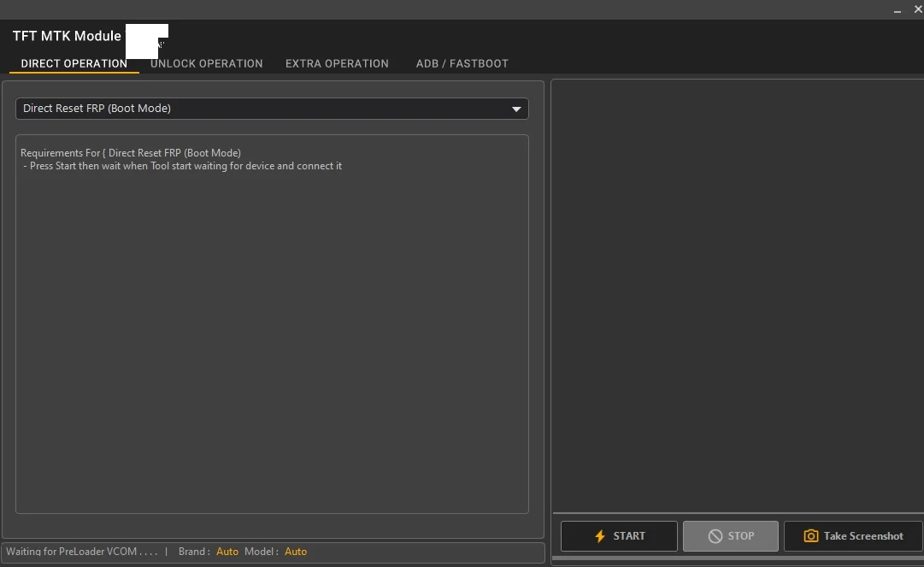The height and width of the screenshot is (567, 924).
Task: Click the Waiting for PreLoader VCOM status
Action: (82, 552)
